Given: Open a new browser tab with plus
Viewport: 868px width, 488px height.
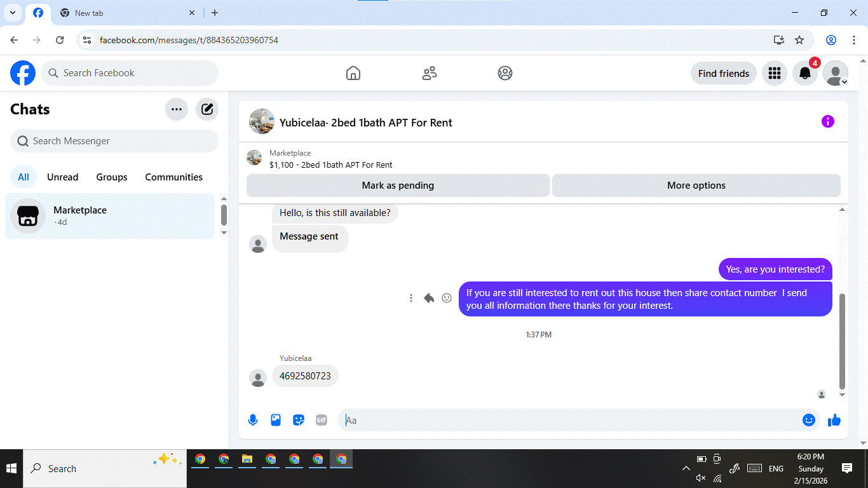Looking at the screenshot, I should click(215, 13).
